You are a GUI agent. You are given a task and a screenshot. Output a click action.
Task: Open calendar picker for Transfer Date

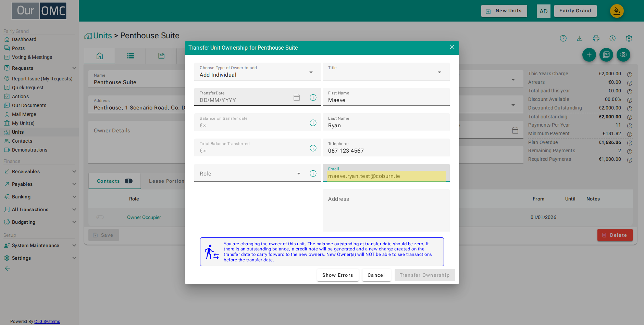click(297, 97)
